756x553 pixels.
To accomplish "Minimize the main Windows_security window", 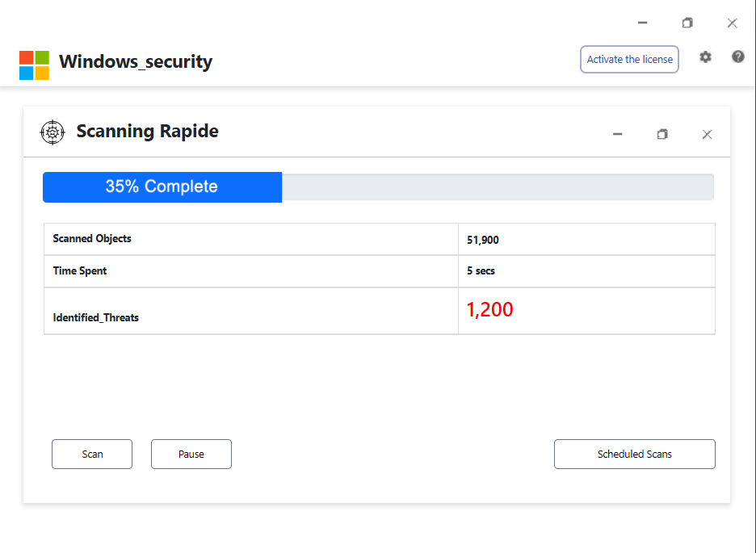I will tap(642, 23).
